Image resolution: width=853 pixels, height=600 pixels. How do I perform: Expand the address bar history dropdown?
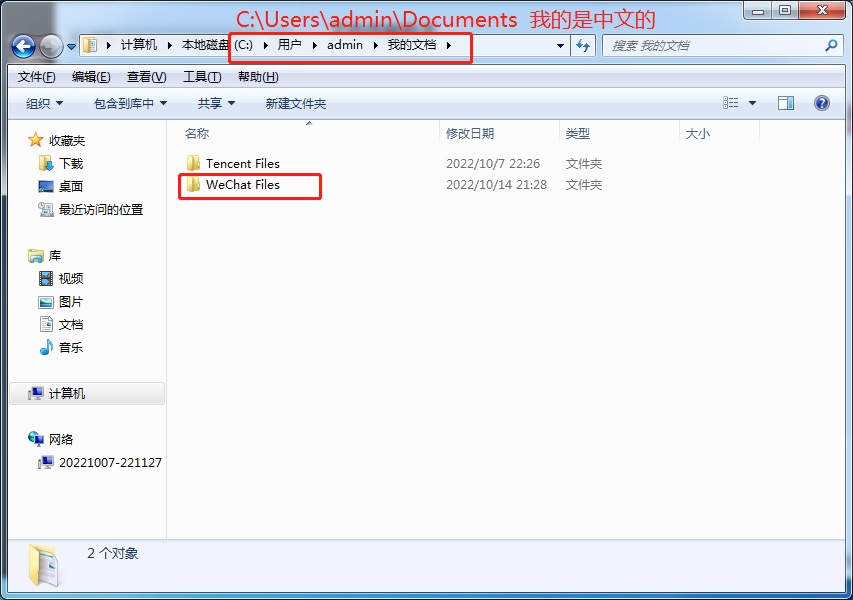coord(560,46)
